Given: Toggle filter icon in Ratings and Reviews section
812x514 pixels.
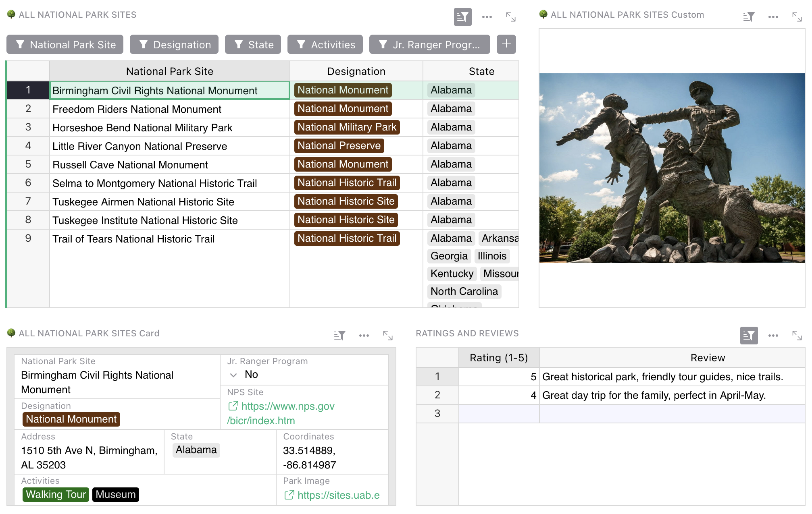Looking at the screenshot, I should point(749,336).
